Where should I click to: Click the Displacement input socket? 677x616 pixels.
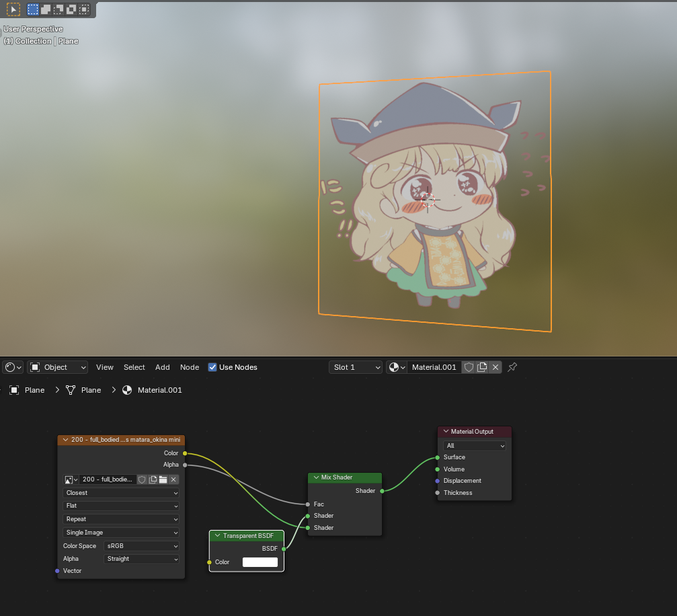(x=438, y=481)
